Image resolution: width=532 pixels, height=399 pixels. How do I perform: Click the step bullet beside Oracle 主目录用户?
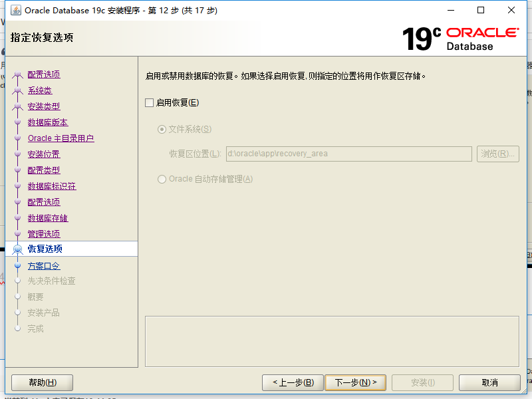18,138
